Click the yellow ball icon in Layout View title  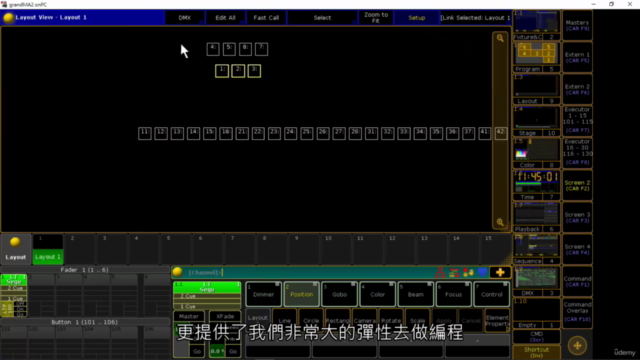(8, 18)
